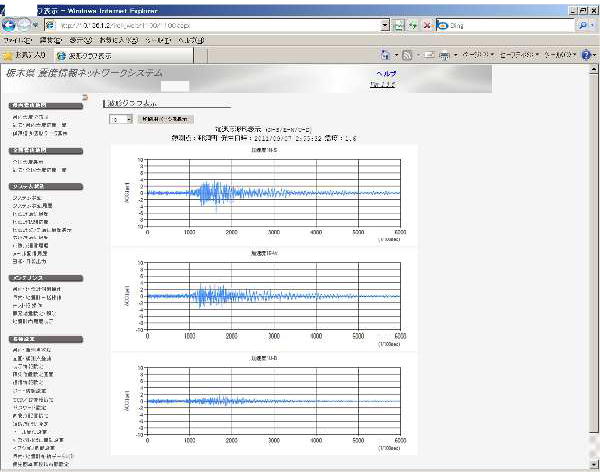
Task: Stop loading with the red X icon
Action: click(x=427, y=26)
